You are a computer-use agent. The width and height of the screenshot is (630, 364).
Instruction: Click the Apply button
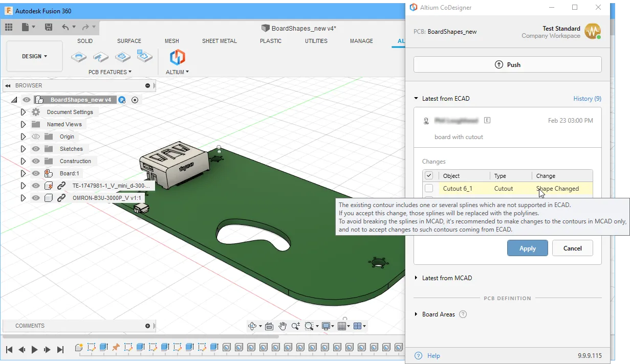527,248
